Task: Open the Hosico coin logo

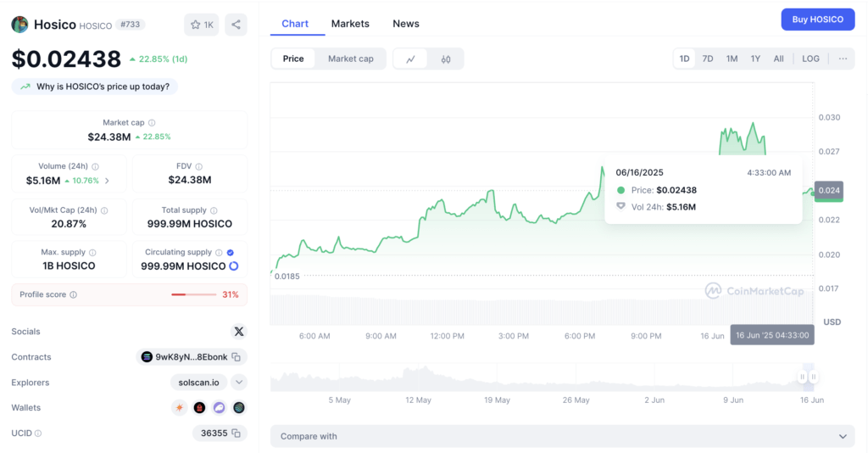Action: pos(20,25)
